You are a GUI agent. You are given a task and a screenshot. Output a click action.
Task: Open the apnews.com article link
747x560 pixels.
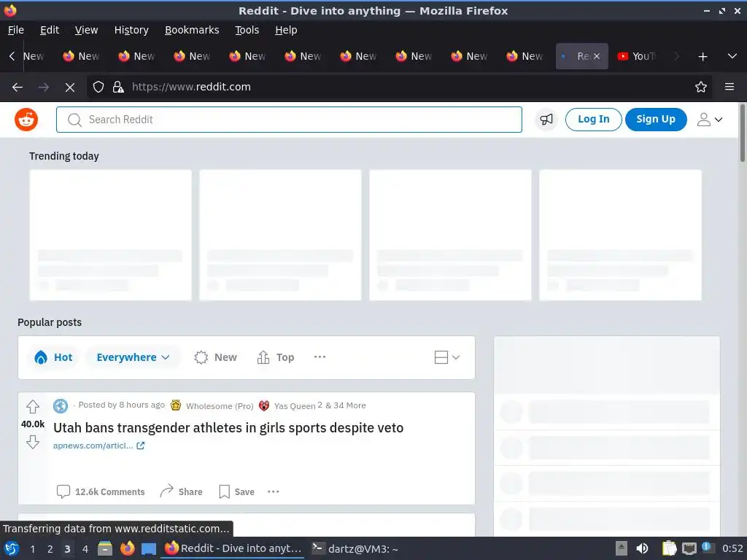(x=98, y=446)
